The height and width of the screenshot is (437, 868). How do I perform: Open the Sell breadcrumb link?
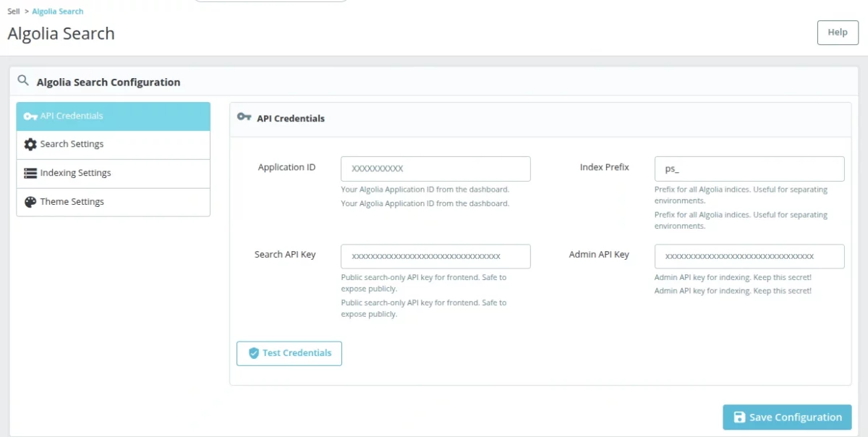(12, 11)
